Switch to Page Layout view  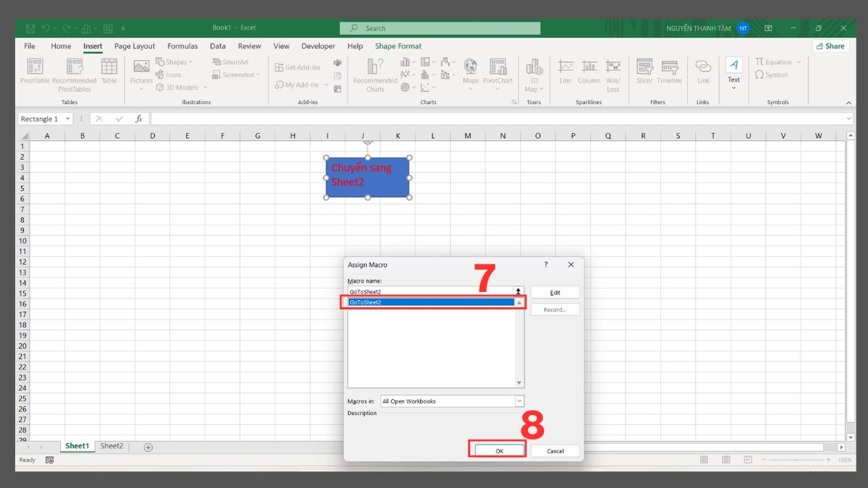pos(725,460)
